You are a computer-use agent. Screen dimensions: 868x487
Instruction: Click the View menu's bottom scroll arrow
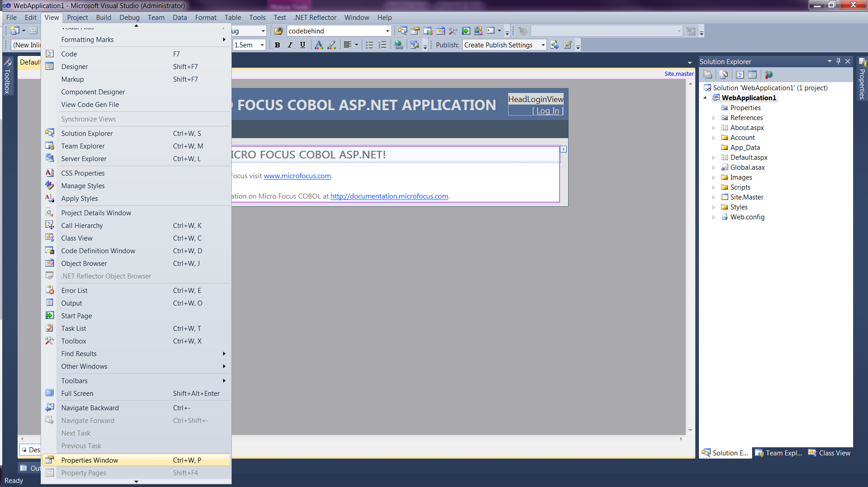(136, 482)
